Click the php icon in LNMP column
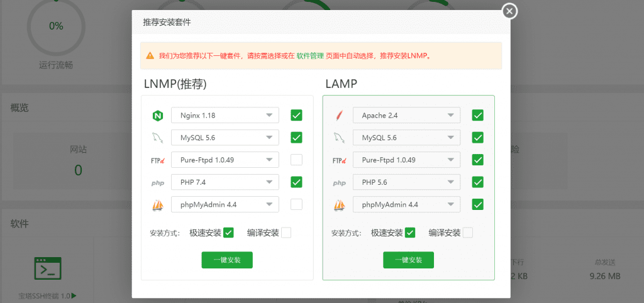The image size is (644, 303). (157, 183)
